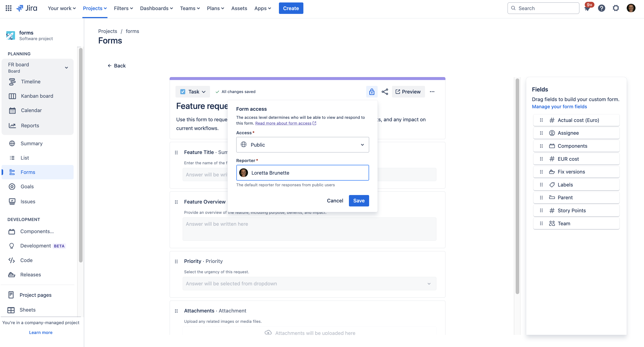Toggle the form access lock icon
The width and height of the screenshot is (644, 347).
pos(372,91)
